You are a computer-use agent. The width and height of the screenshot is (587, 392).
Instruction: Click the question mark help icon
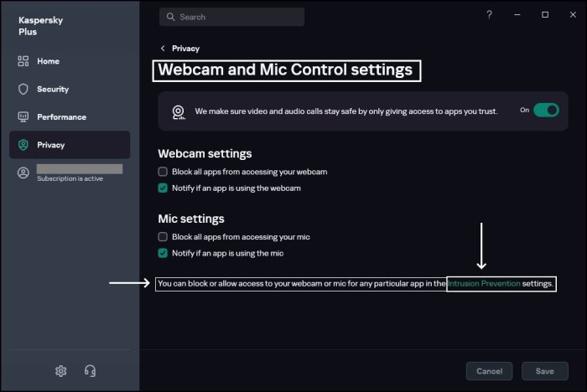pos(489,15)
